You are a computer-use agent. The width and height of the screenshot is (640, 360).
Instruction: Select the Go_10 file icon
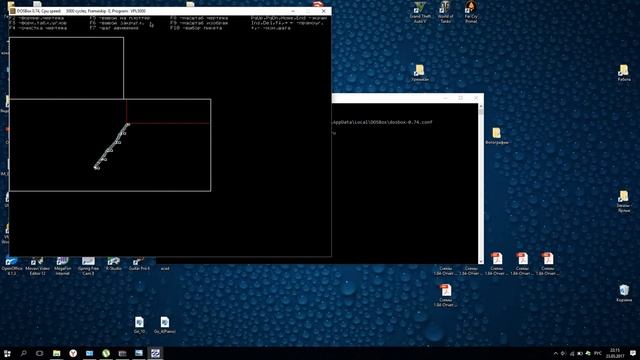point(139,325)
